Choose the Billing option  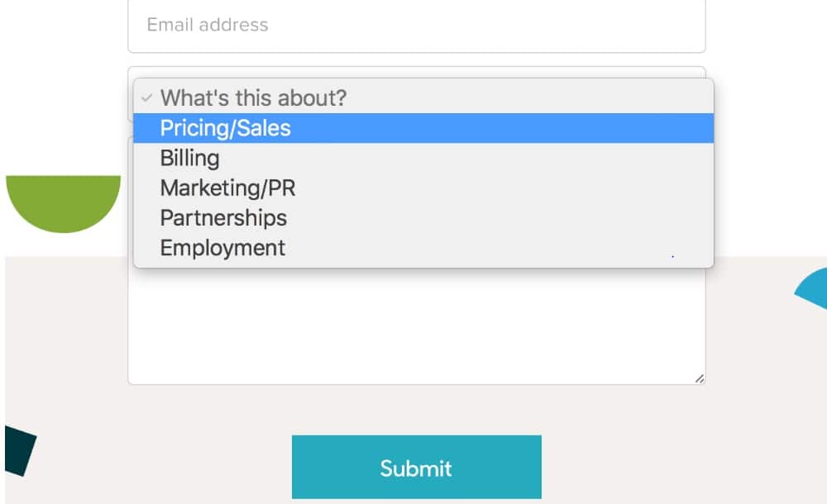189,158
